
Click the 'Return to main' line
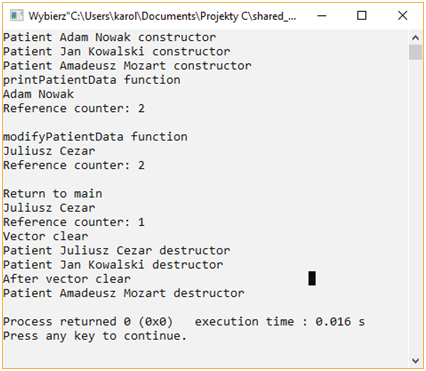click(x=53, y=194)
